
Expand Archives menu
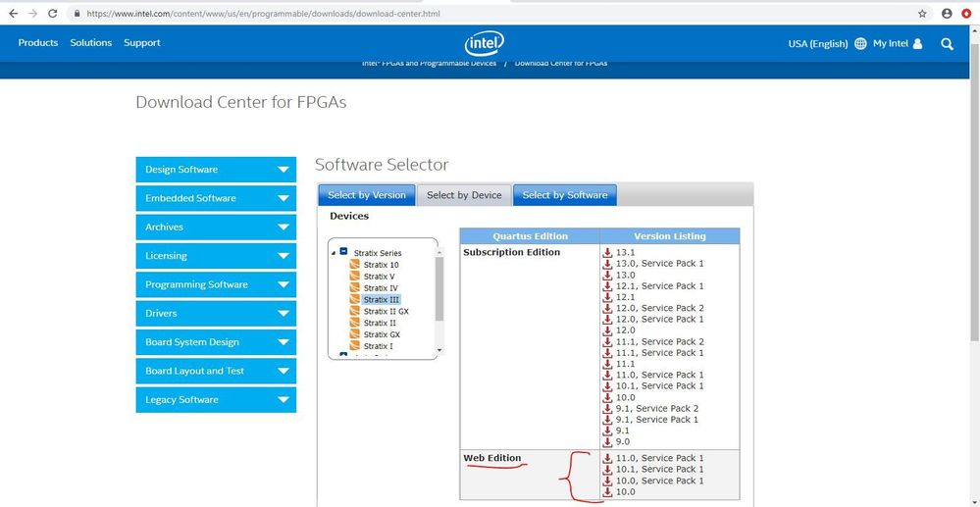tap(216, 227)
